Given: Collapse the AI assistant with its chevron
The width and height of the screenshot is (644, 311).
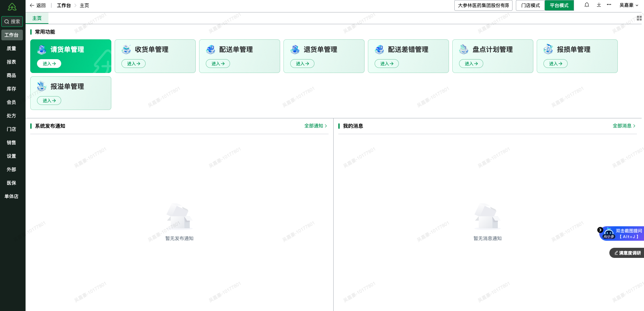Looking at the screenshot, I should pos(600,230).
